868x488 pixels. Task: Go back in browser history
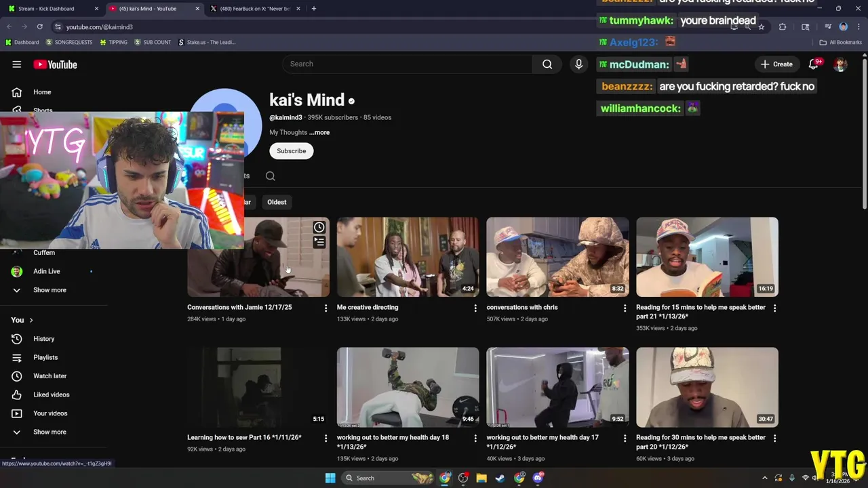click(x=9, y=26)
